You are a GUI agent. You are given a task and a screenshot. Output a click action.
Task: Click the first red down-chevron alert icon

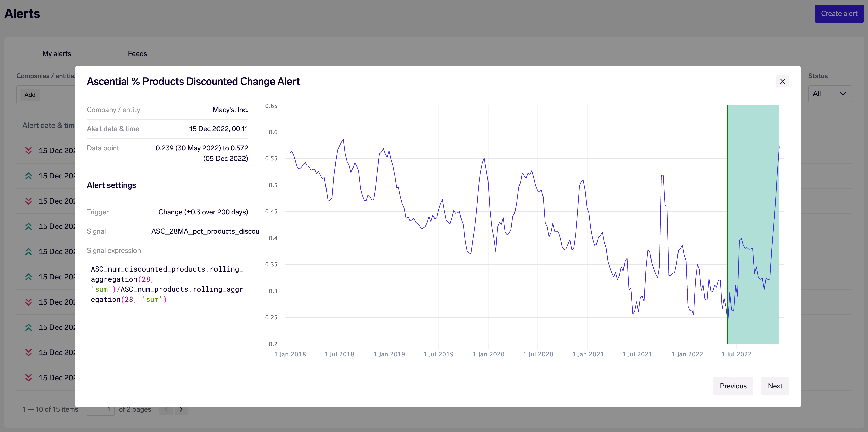click(x=29, y=151)
